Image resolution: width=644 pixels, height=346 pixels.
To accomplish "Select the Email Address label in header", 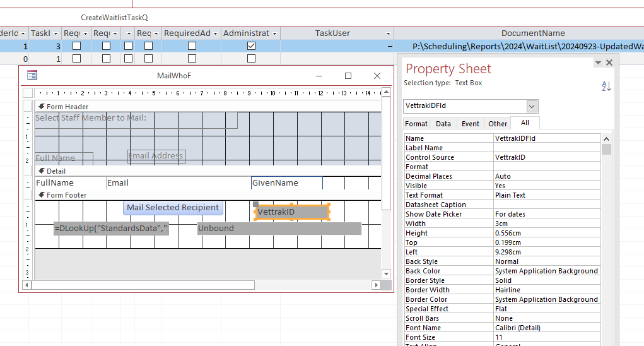I will click(x=156, y=156).
